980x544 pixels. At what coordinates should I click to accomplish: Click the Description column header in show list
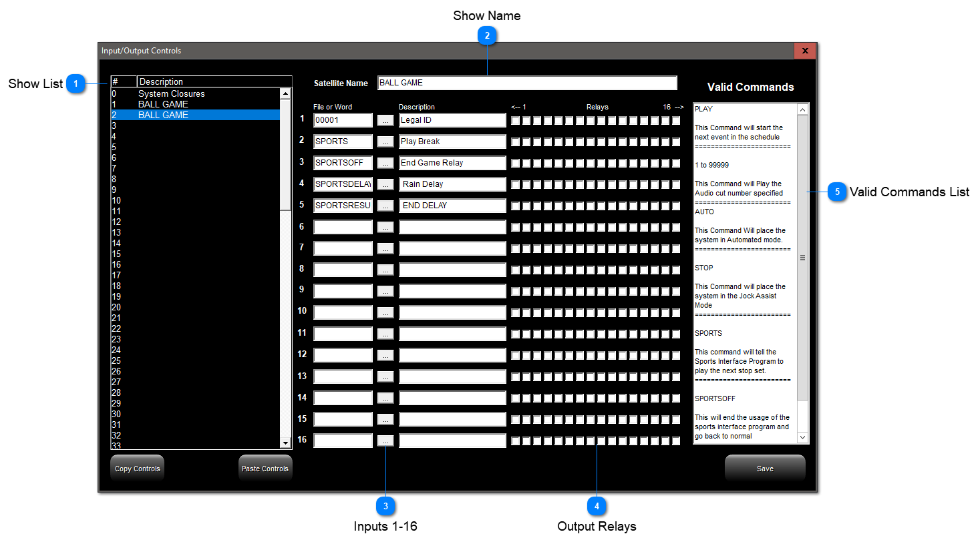click(x=214, y=81)
